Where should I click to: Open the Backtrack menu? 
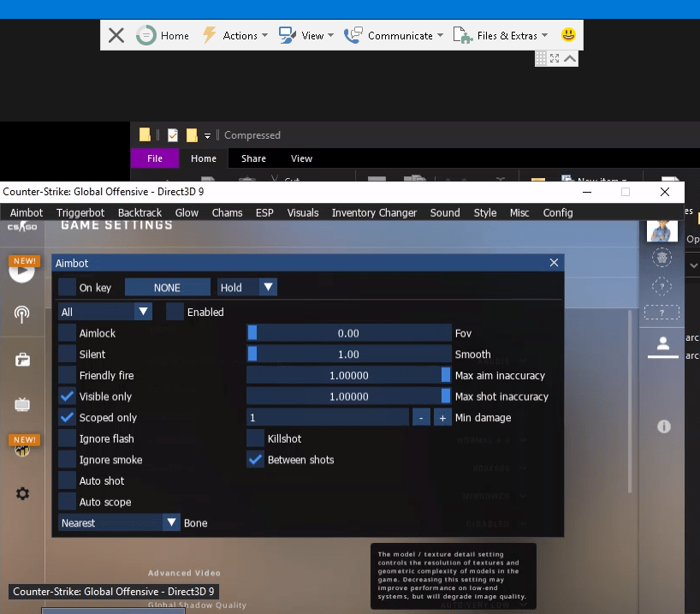139,212
